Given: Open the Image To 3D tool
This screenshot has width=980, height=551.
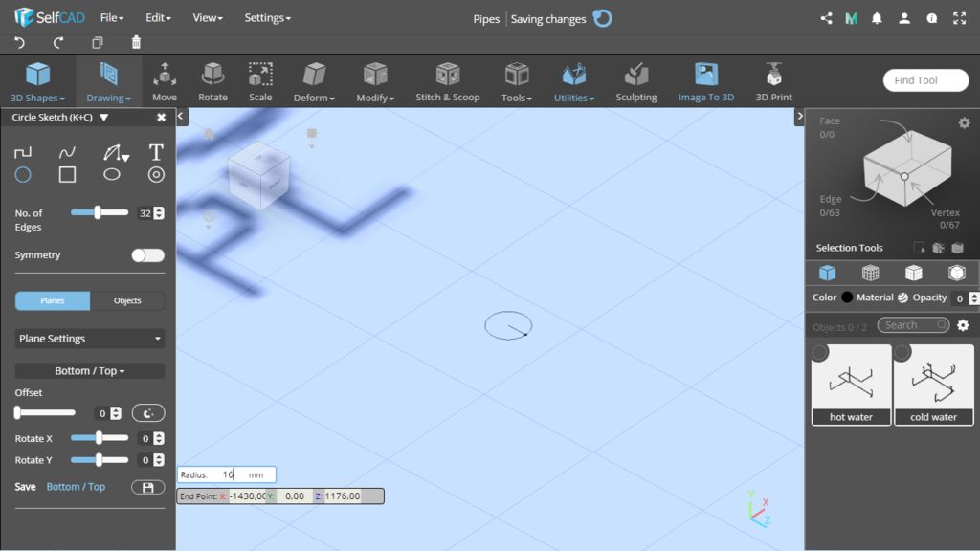Looking at the screenshot, I should click(x=706, y=82).
